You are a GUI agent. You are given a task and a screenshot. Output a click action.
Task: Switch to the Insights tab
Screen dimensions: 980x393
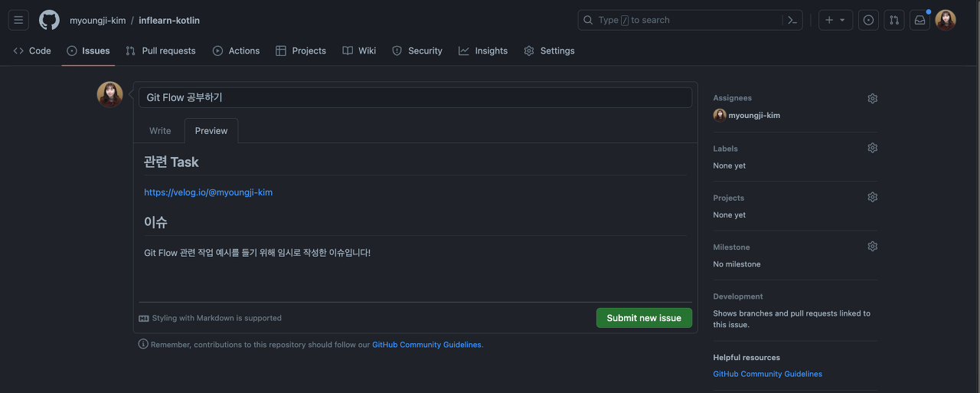click(483, 51)
